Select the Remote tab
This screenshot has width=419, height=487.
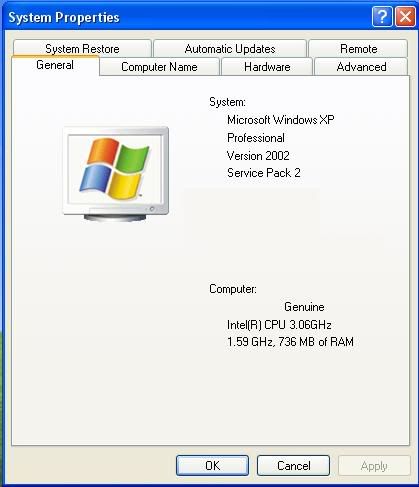(x=358, y=49)
